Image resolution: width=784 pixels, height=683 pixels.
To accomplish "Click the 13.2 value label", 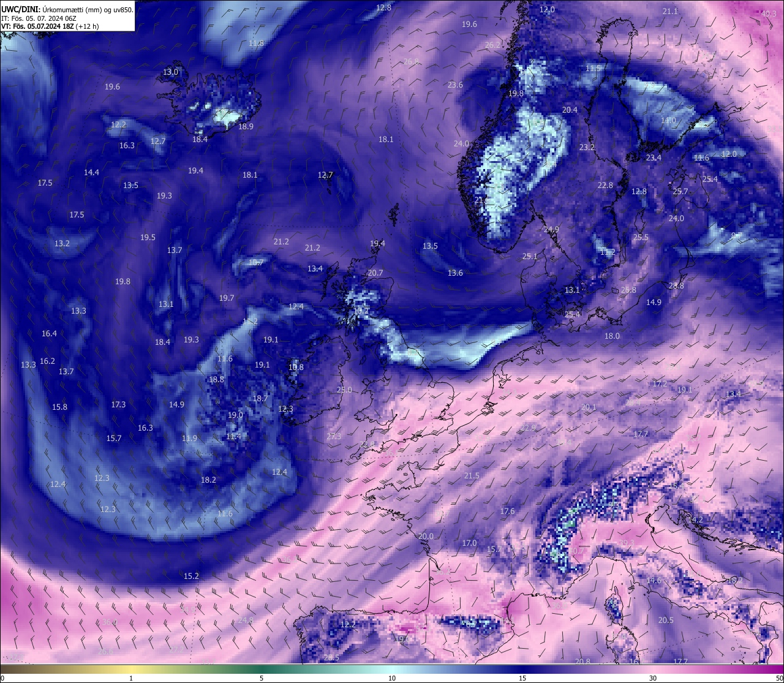I will (62, 244).
